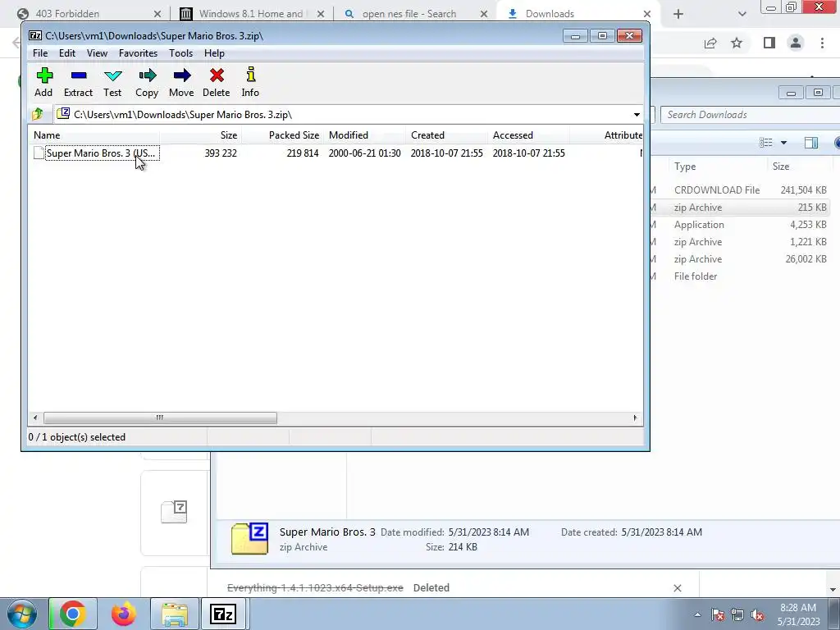
Task: Open Explorer view options dropdown arrow
Action: tap(783, 143)
